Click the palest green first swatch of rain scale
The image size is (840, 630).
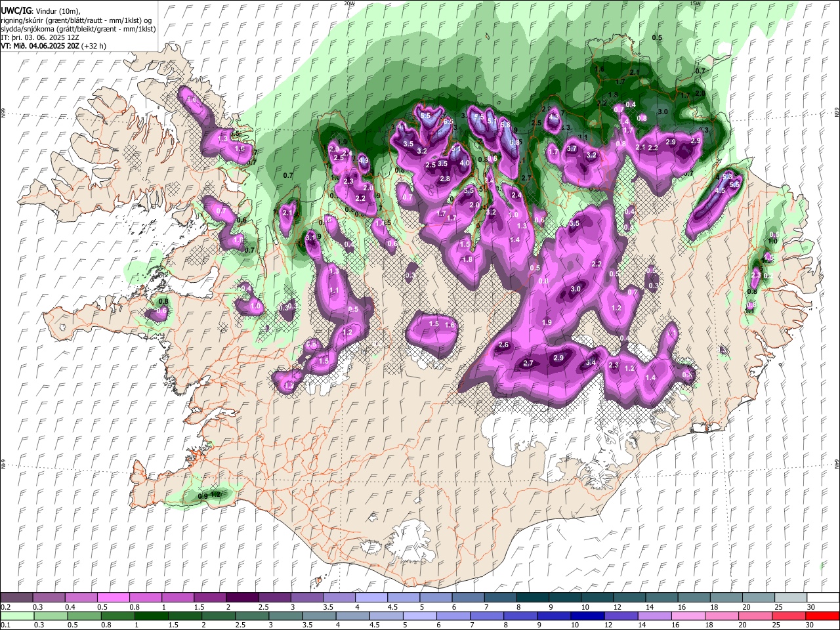pos(17,616)
